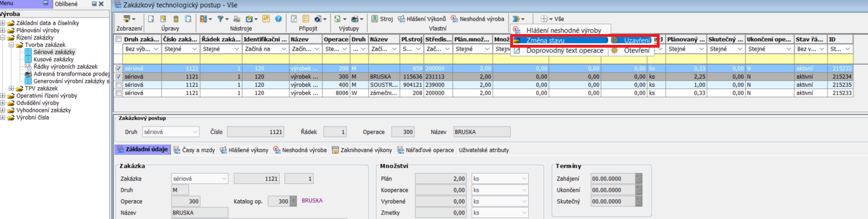
Task: Click the Stav řádku column header
Action: point(810,40)
